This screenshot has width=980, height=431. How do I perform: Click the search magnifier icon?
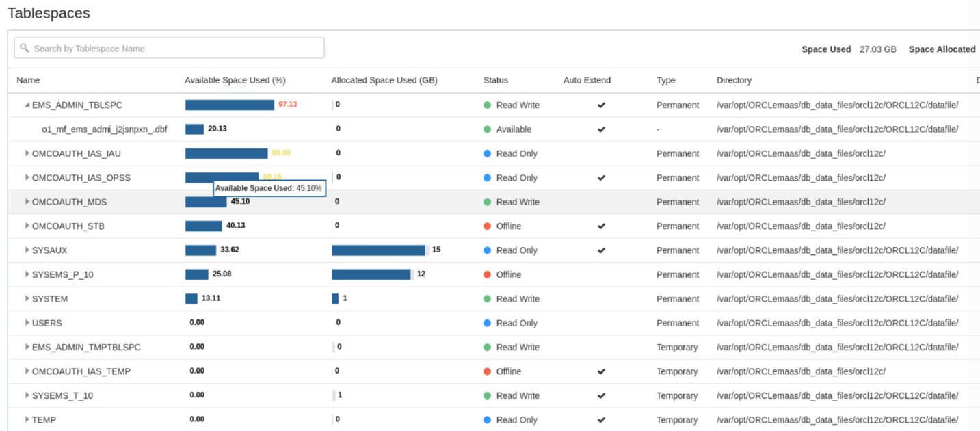click(25, 49)
